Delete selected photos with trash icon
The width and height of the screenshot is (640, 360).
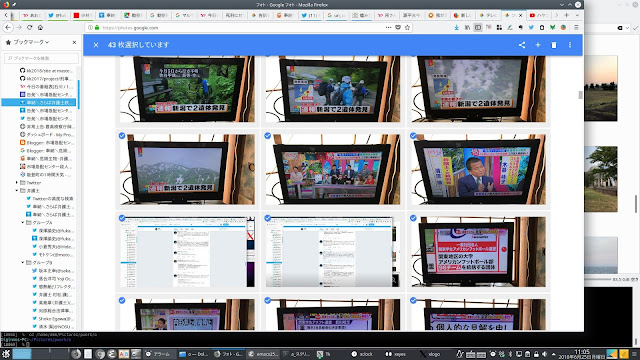click(x=554, y=45)
